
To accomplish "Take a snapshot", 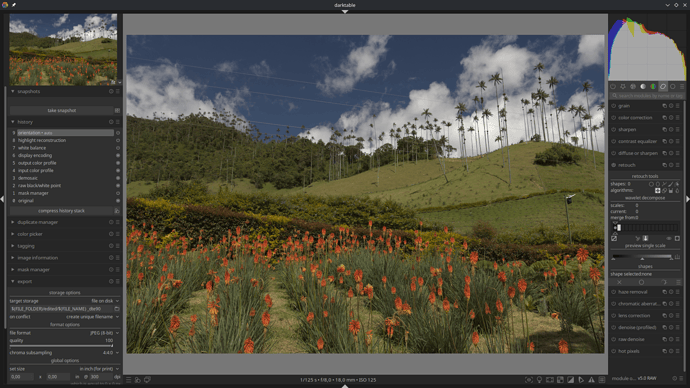I will click(62, 110).
